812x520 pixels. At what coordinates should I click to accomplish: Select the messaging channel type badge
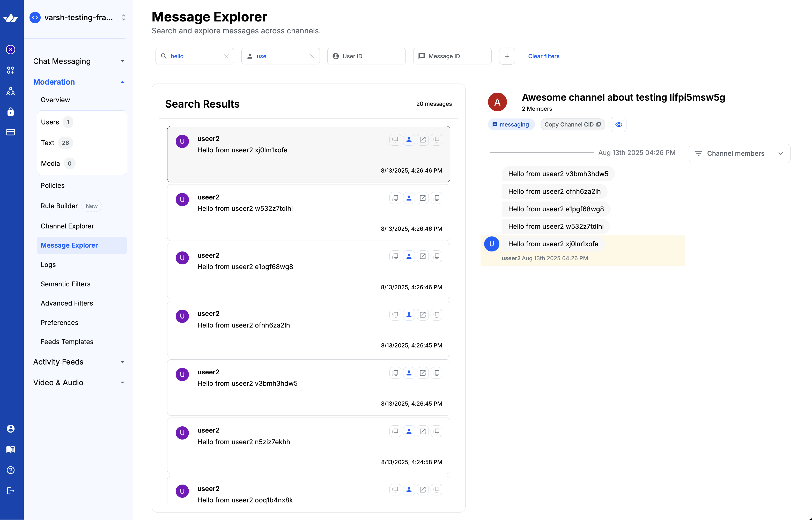pos(511,124)
